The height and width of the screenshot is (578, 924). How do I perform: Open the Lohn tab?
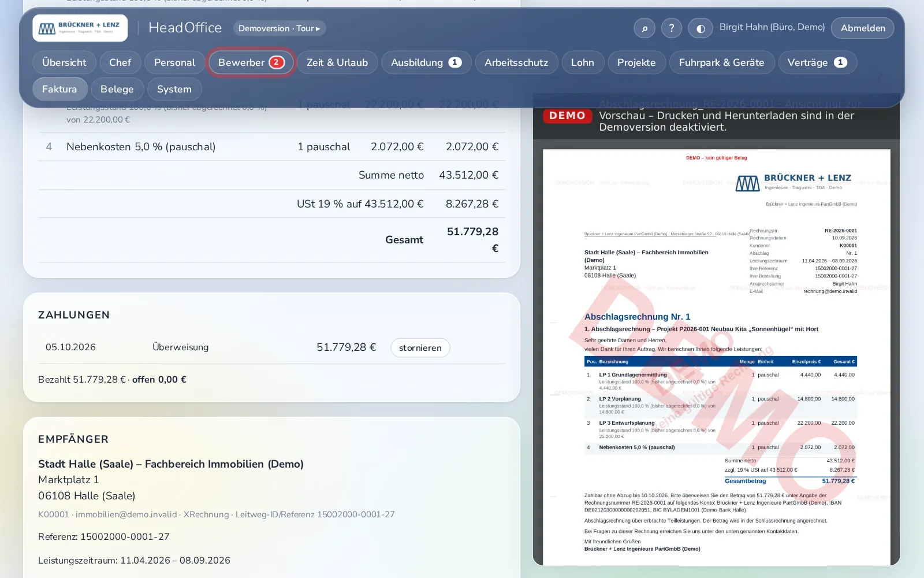pos(583,62)
